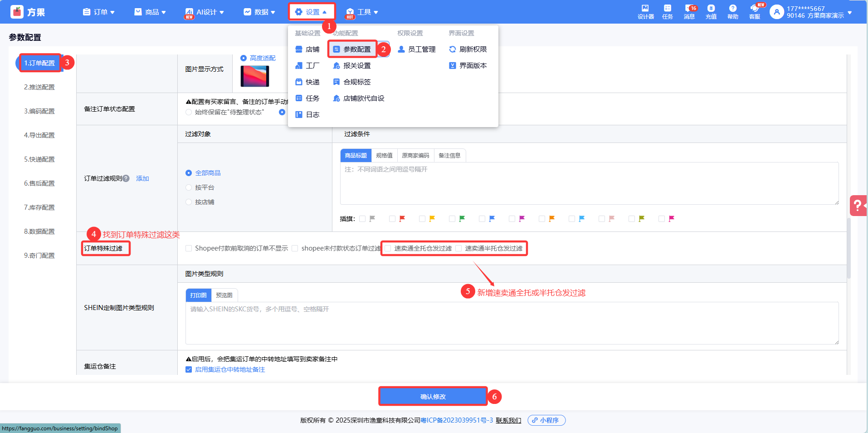Select the 原商家编码 filter tab
The image size is (868, 433).
pyautogui.click(x=415, y=155)
